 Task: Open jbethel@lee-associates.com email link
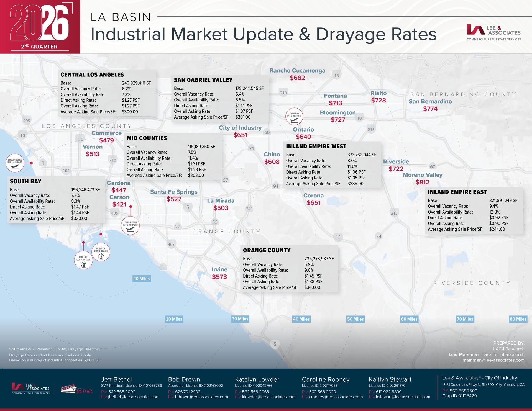134,397
